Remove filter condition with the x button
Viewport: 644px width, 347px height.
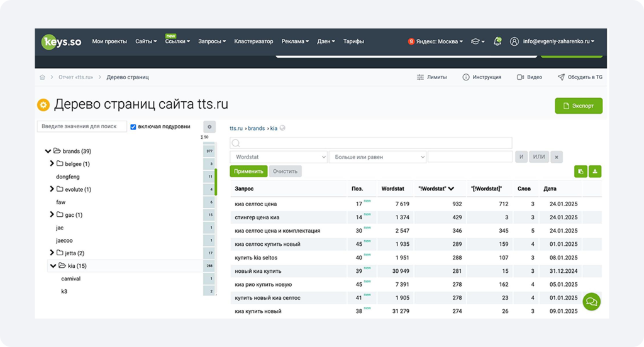pos(557,157)
